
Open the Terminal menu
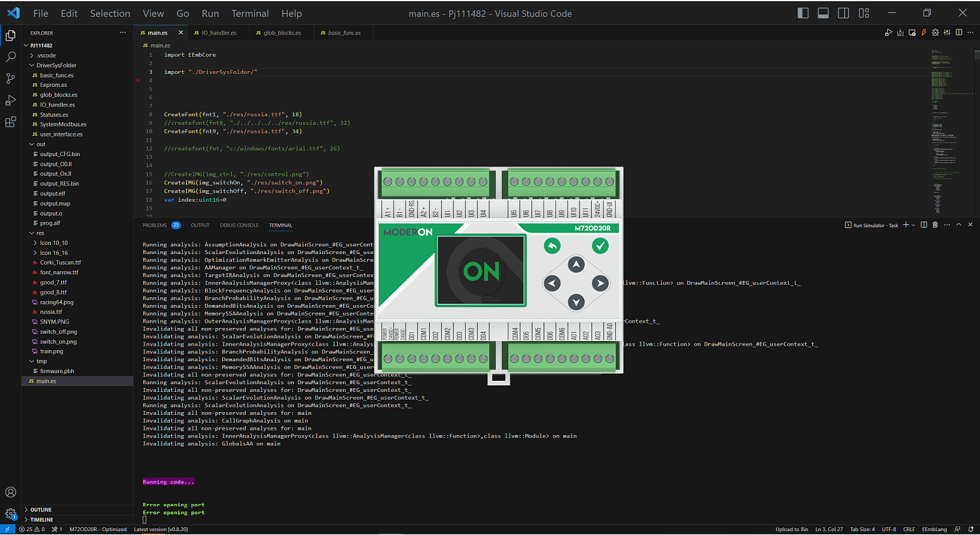point(250,13)
